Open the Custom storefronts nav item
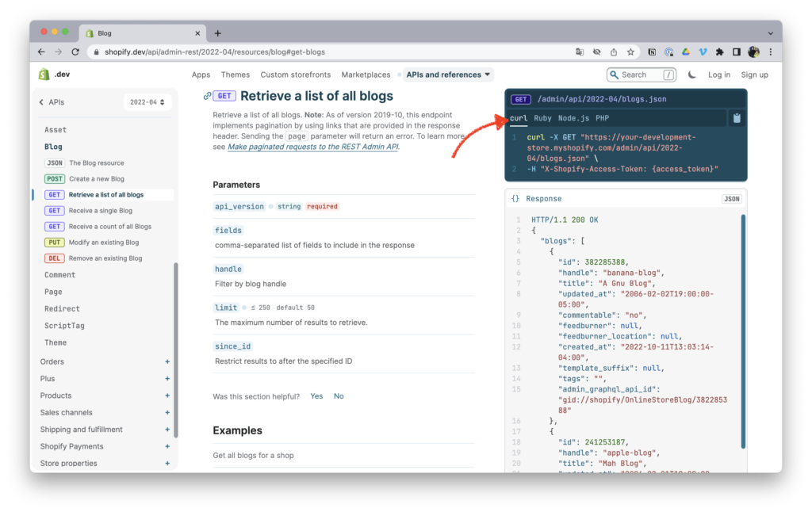 pyautogui.click(x=295, y=75)
